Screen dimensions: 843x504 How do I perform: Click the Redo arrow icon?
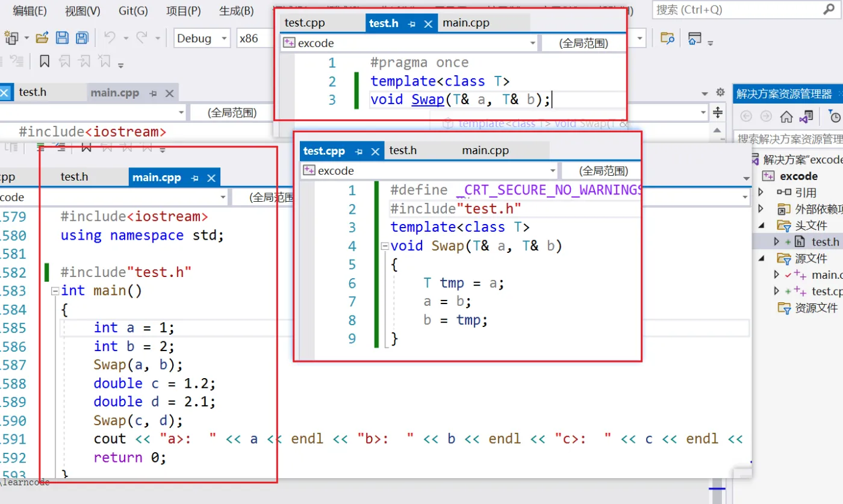(x=142, y=38)
